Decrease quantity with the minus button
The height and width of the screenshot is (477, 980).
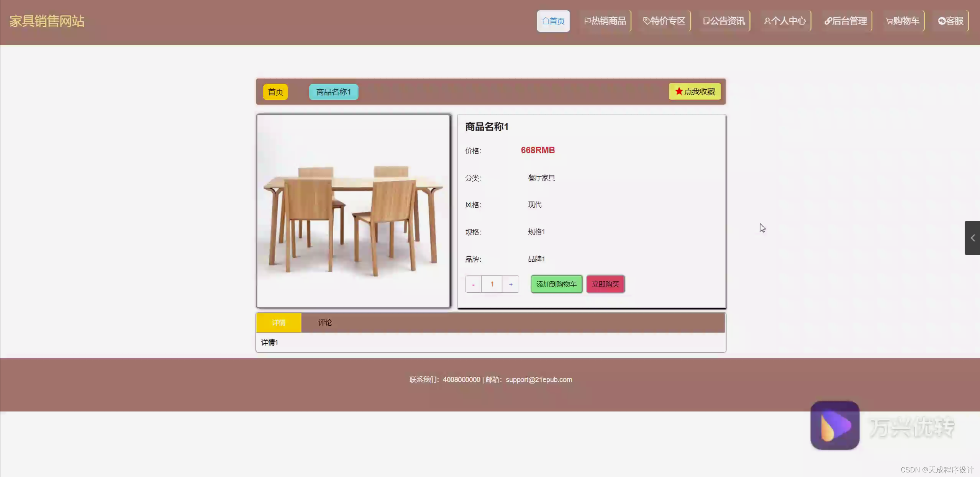(474, 284)
